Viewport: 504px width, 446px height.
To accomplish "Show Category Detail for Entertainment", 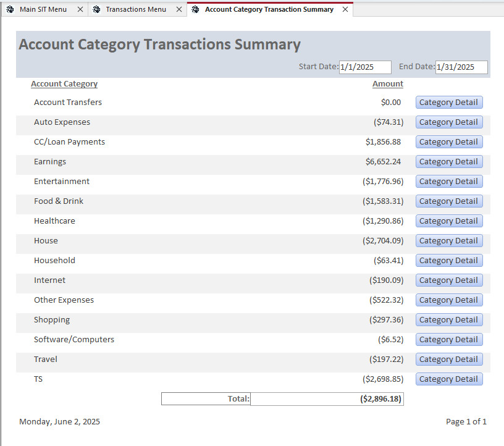I will tap(449, 182).
